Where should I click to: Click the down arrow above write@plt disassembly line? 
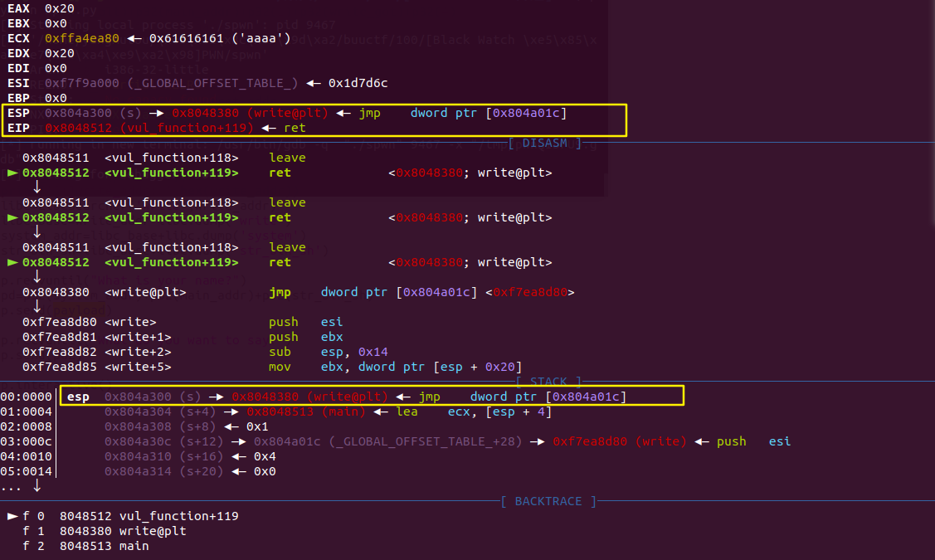click(x=37, y=277)
